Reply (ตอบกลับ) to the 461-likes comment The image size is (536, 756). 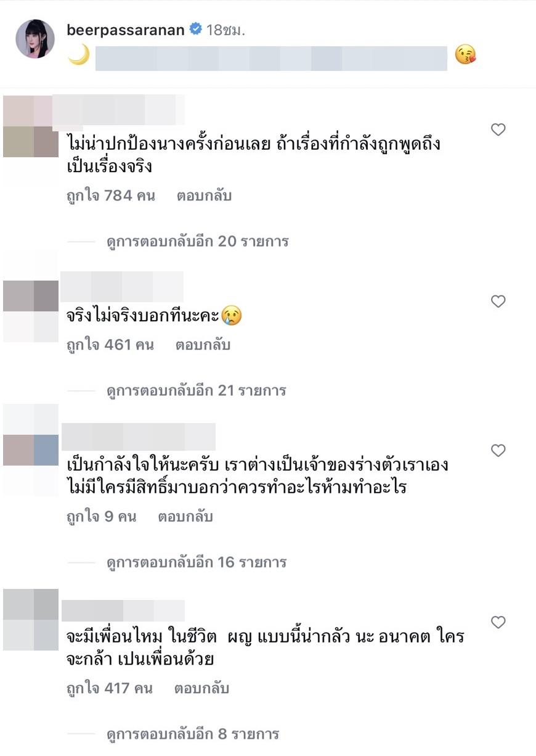[x=203, y=345]
